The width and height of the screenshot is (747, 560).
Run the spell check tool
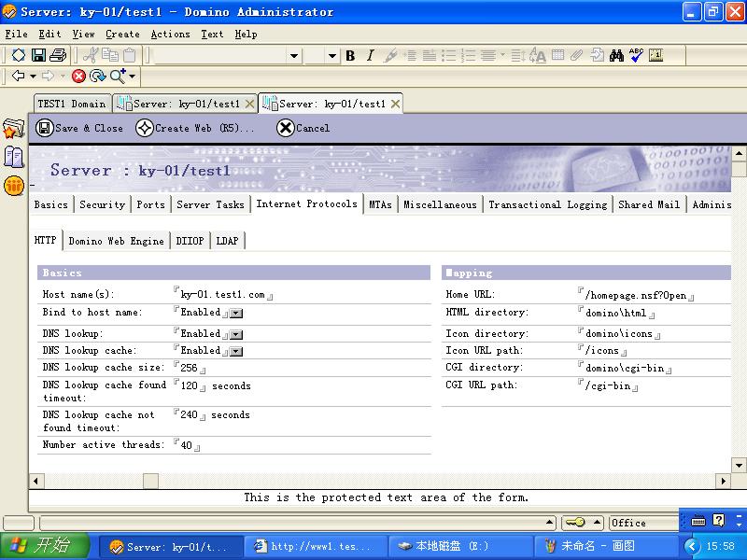click(636, 56)
